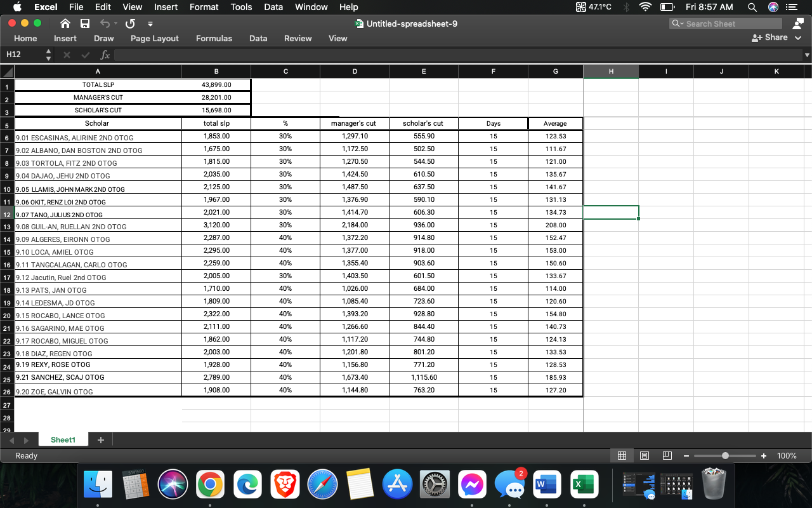Viewport: 812px width, 508px height.
Task: Switch to the Review ribbon tab
Action: (x=298, y=38)
